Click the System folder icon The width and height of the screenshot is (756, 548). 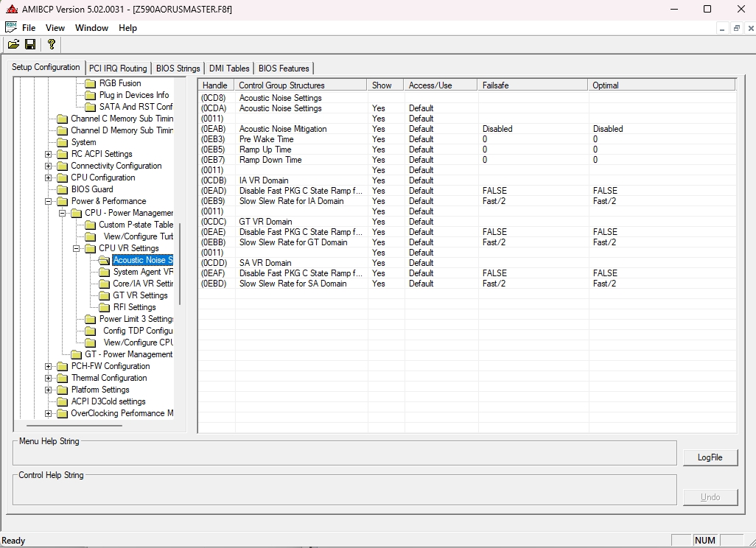62,143
